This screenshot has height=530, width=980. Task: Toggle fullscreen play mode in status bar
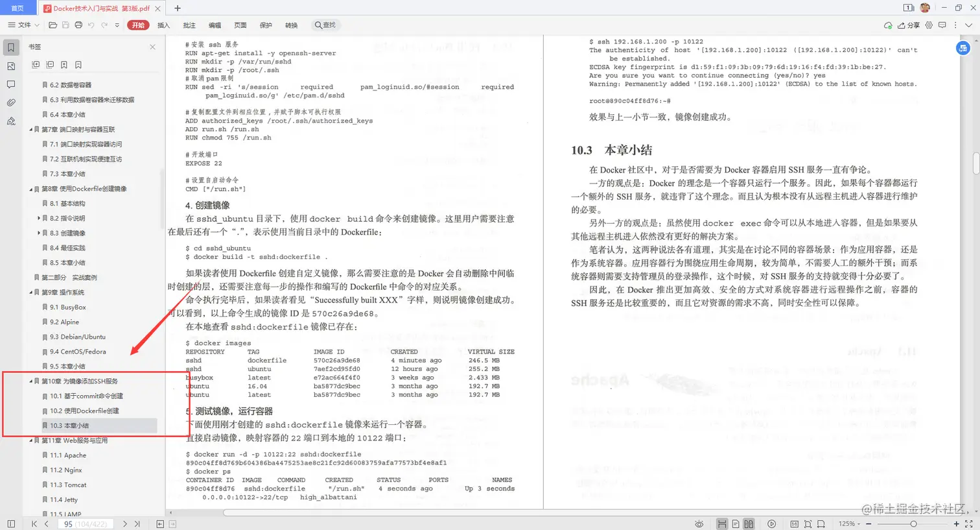(771, 524)
